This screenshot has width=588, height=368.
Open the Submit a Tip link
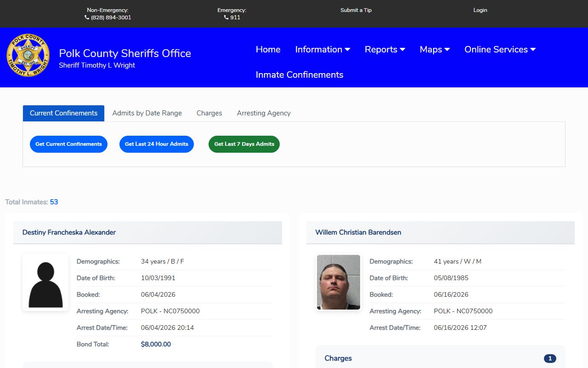356,10
